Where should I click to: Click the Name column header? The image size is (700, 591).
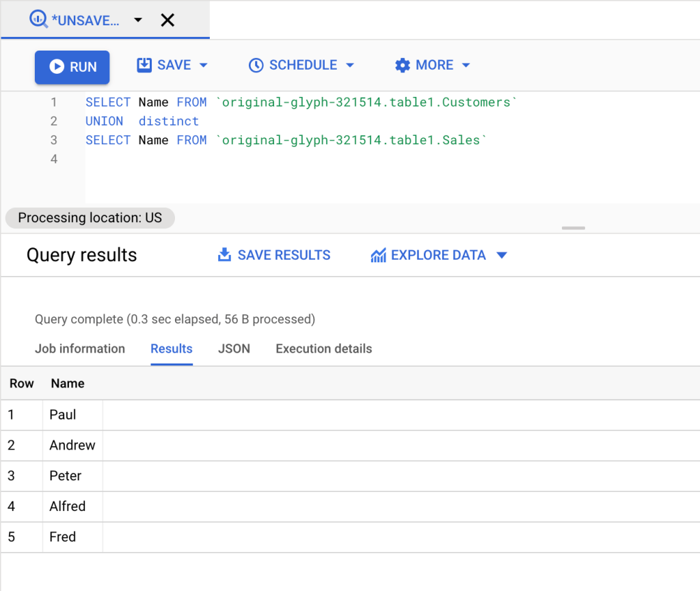(68, 383)
